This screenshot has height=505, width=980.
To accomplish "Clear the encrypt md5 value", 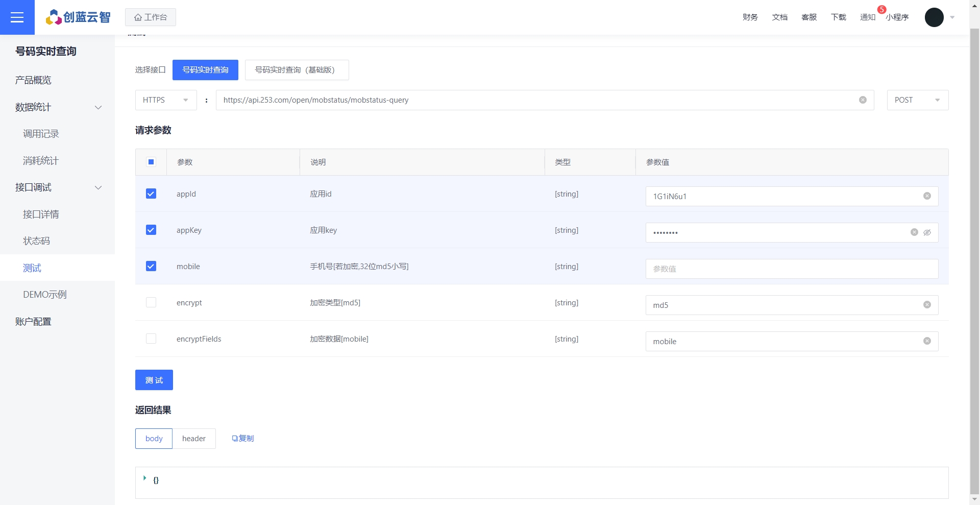I will coord(927,305).
